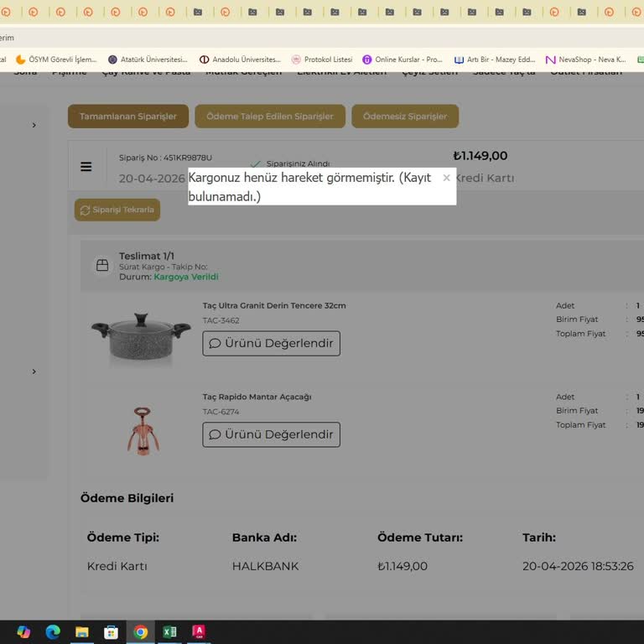Image resolution: width=644 pixels, height=644 pixels.
Task: Click the Siparişiniz Alındı status
Action: [298, 164]
